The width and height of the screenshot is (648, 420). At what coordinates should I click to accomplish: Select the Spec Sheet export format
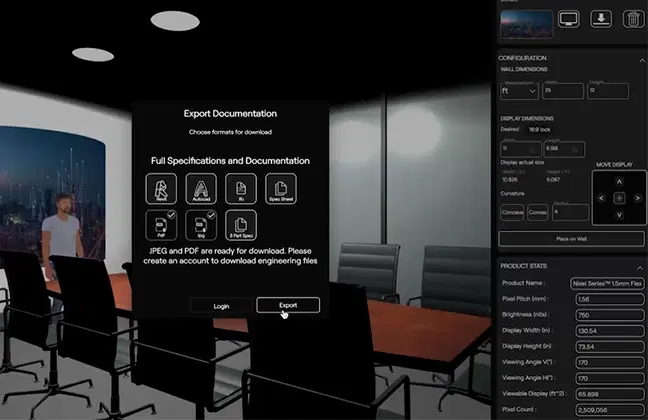[281, 189]
